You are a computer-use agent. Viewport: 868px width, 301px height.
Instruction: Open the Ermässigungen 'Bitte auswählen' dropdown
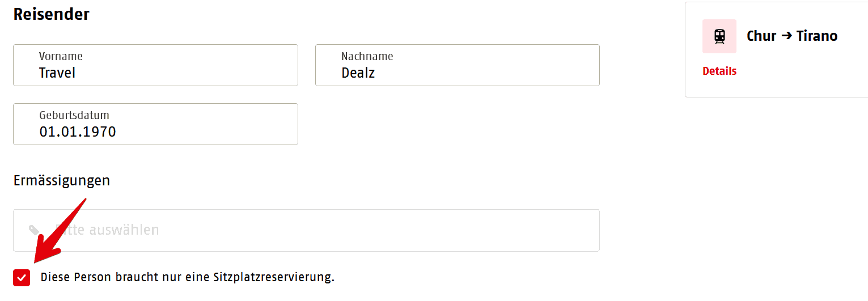(x=306, y=230)
